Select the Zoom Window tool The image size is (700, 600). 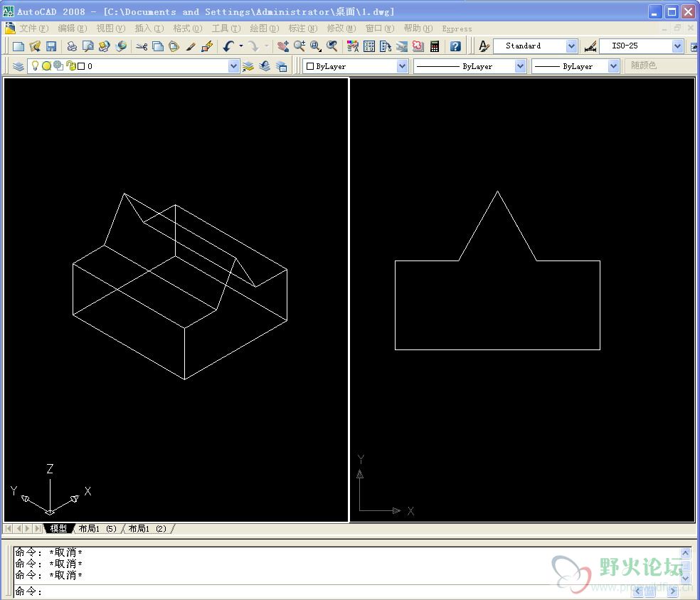click(x=316, y=46)
